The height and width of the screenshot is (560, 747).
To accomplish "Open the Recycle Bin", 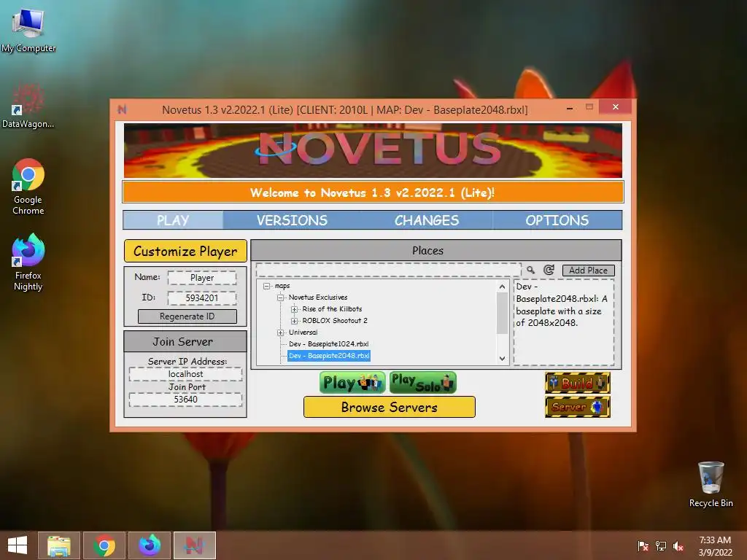I will click(x=711, y=484).
